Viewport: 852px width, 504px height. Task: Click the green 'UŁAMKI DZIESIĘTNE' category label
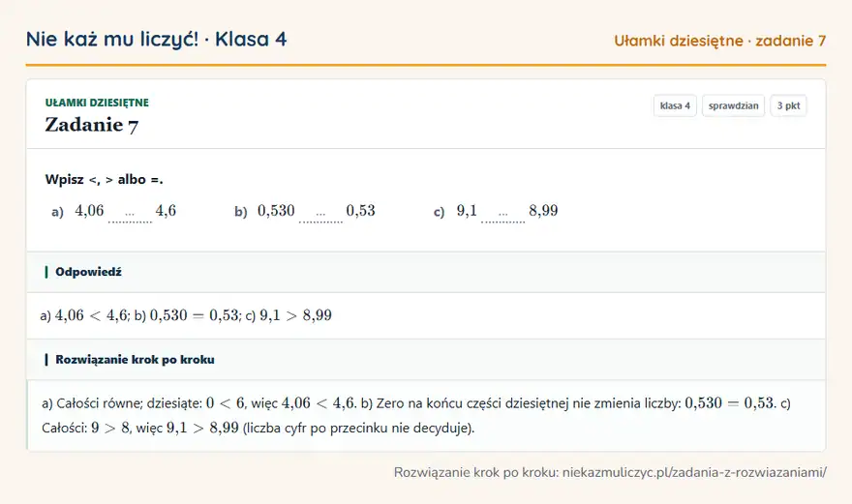point(97,103)
